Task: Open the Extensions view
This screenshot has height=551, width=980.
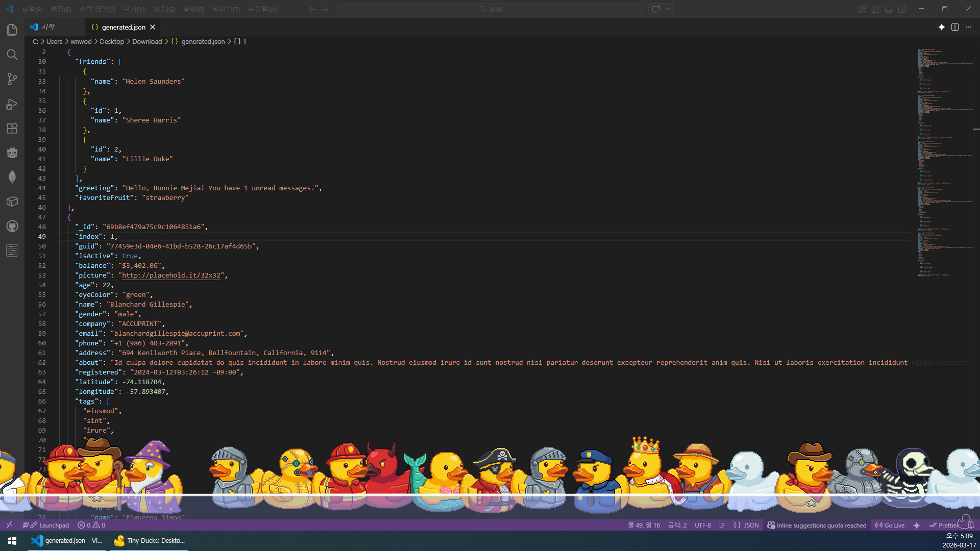Action: click(12, 128)
